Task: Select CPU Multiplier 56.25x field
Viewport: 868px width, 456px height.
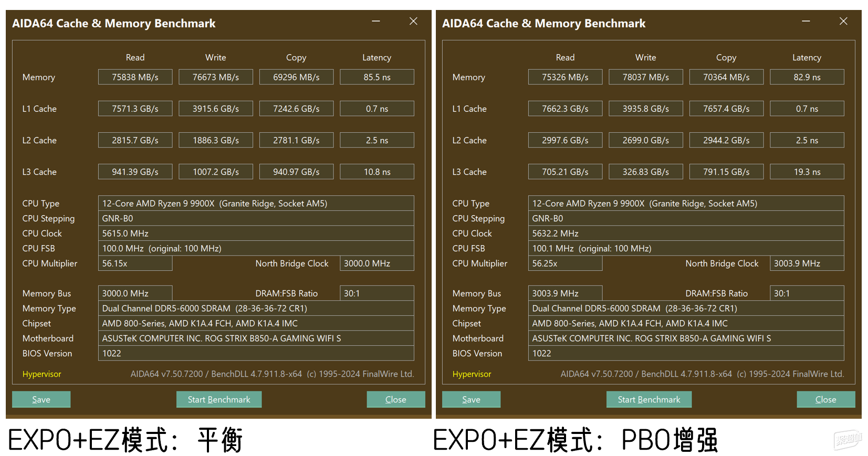Action: pyautogui.click(x=565, y=263)
